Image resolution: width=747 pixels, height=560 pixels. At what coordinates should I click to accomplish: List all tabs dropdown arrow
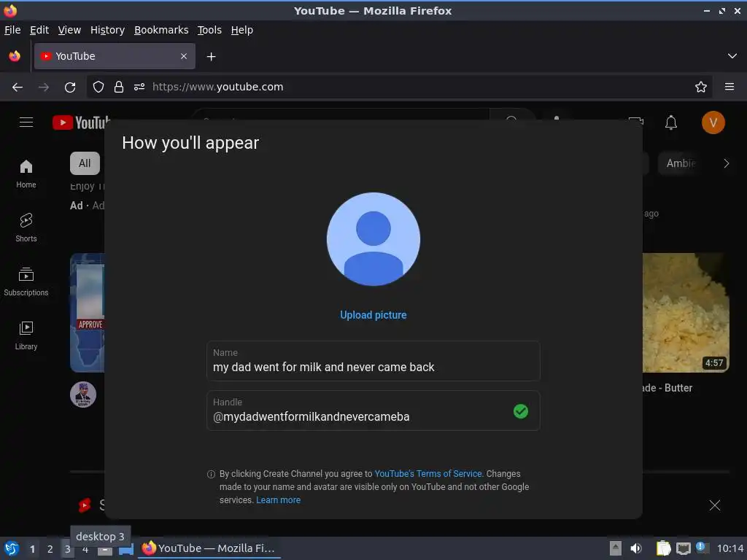tap(732, 56)
